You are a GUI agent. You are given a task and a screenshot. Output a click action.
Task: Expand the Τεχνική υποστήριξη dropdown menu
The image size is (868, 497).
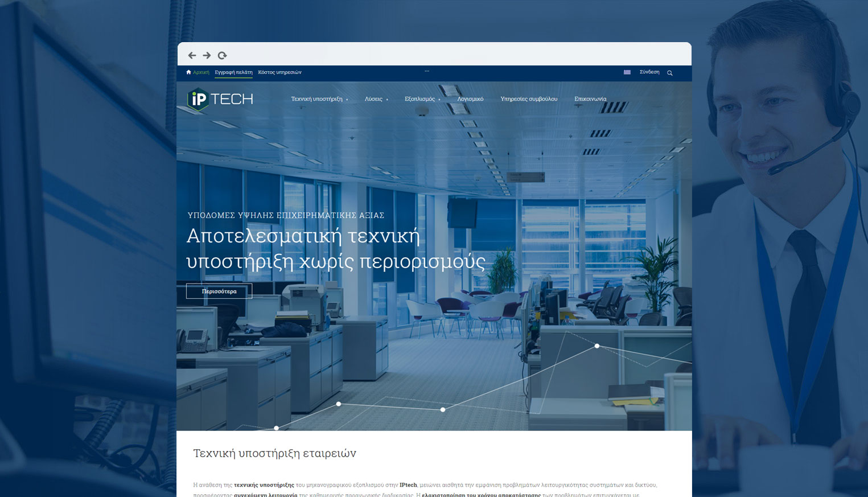pos(318,99)
